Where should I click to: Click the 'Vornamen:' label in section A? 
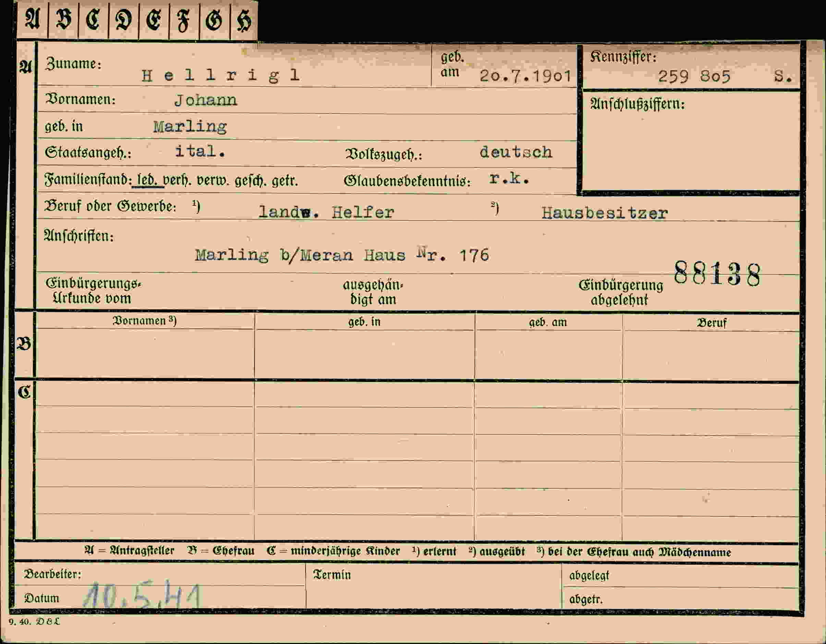point(80,99)
